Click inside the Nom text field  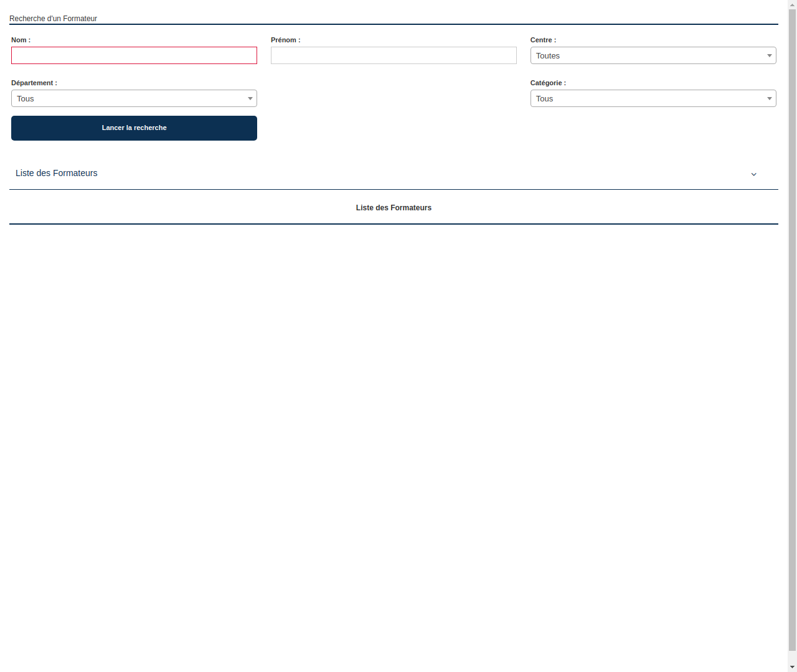[134, 55]
